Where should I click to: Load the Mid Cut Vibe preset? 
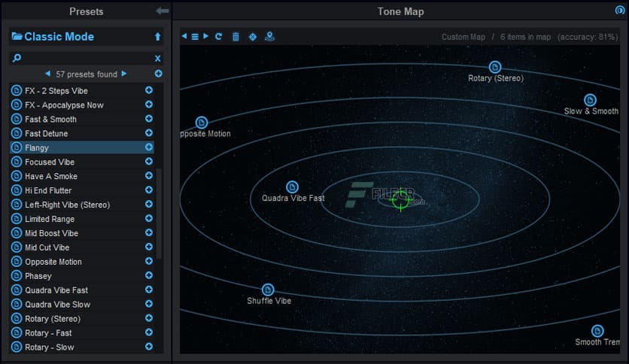[82, 247]
